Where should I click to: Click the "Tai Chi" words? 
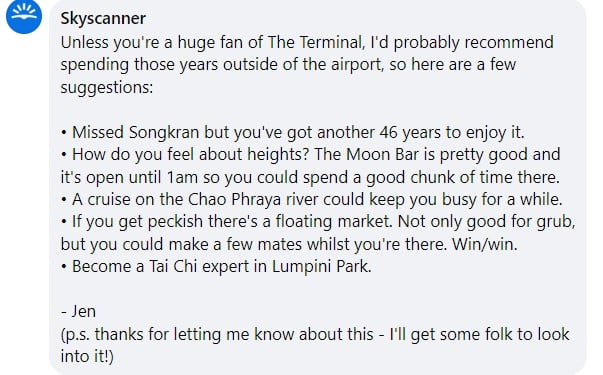click(173, 267)
